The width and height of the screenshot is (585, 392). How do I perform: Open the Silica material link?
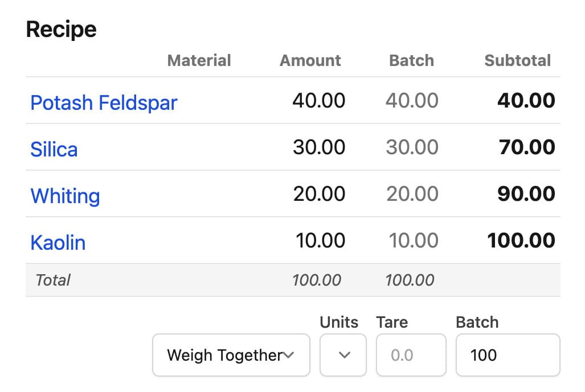click(x=54, y=150)
